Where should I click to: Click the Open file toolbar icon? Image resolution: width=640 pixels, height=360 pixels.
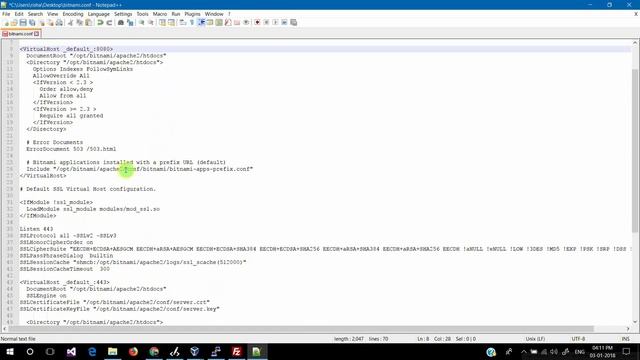point(13,22)
